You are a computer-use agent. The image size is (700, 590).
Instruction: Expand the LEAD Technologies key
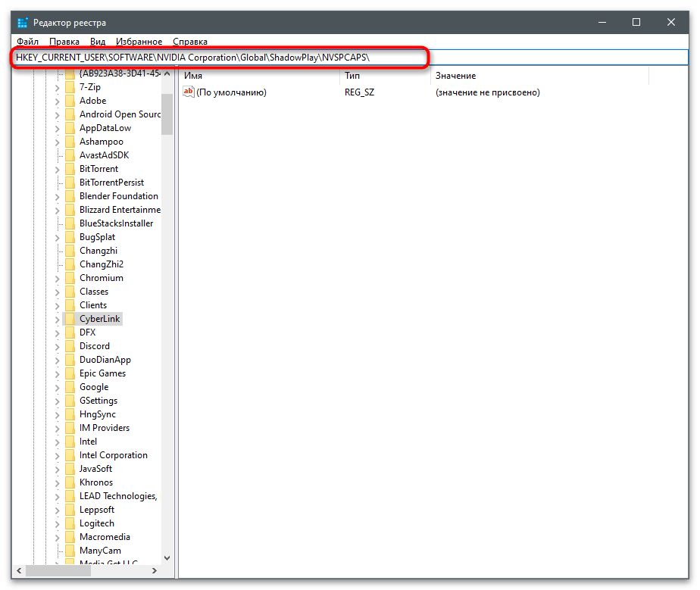(x=57, y=497)
